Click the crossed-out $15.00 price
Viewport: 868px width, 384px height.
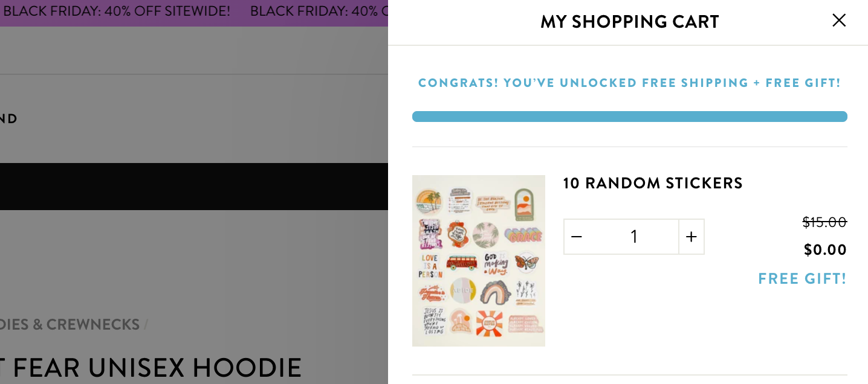(824, 222)
